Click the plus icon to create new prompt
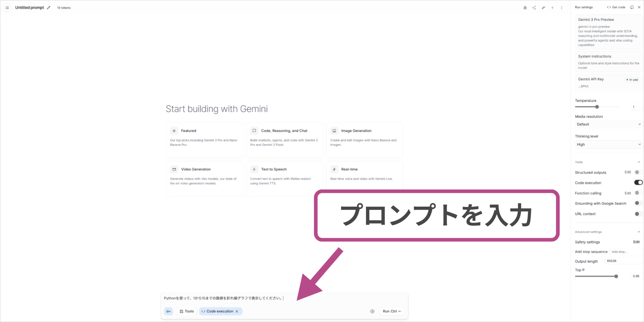The width and height of the screenshot is (644, 322). pyautogui.click(x=552, y=7)
